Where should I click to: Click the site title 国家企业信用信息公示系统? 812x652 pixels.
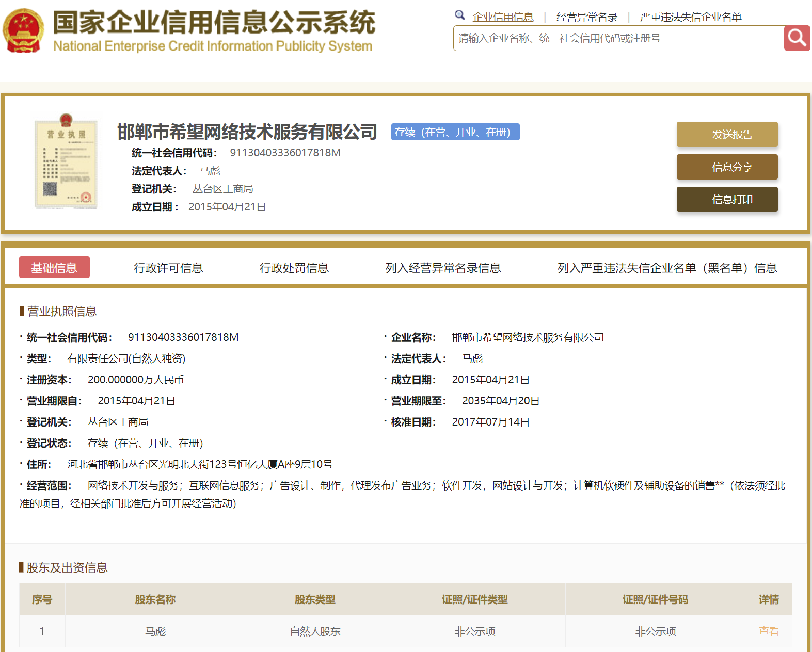click(214, 23)
